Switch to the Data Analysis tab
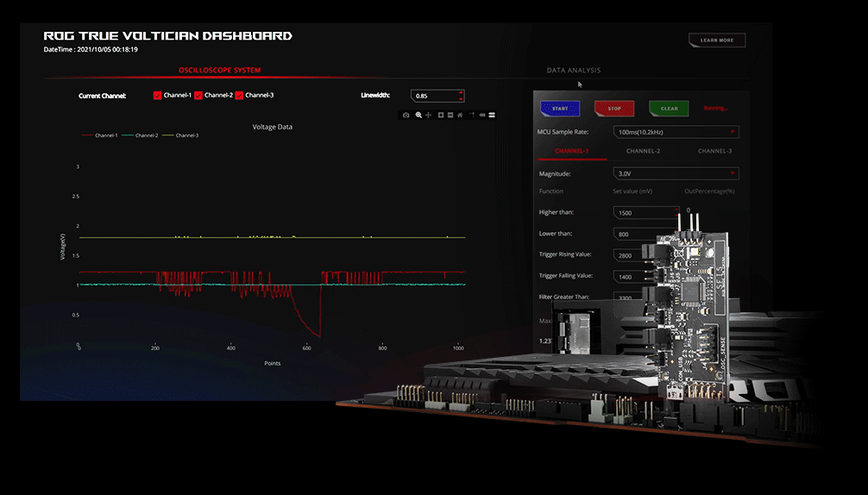Screen dimensions: 868x495 [x=574, y=70]
